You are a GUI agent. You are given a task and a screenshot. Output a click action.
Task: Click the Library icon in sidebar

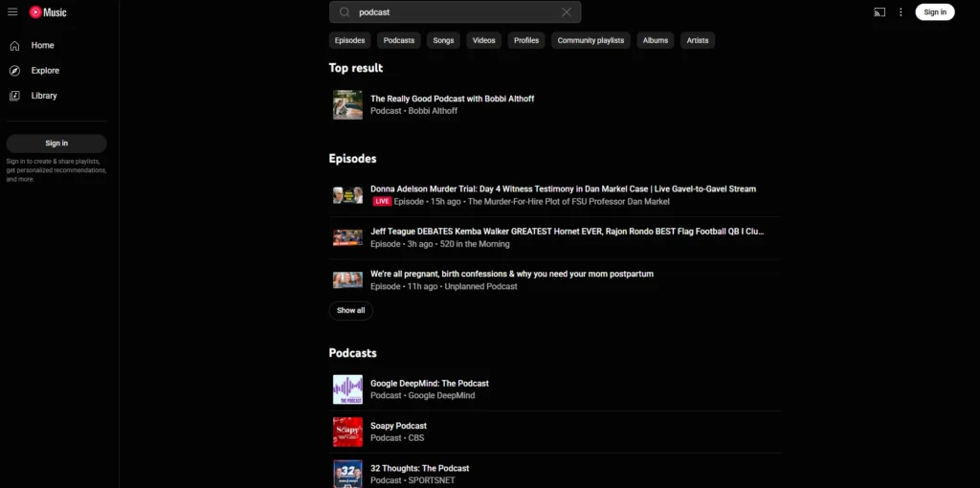(x=14, y=96)
